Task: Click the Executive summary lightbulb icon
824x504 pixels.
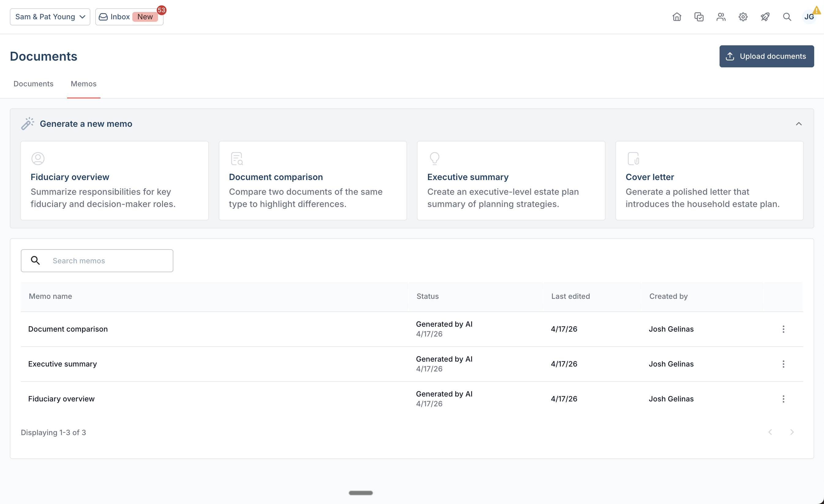Action: tap(434, 158)
